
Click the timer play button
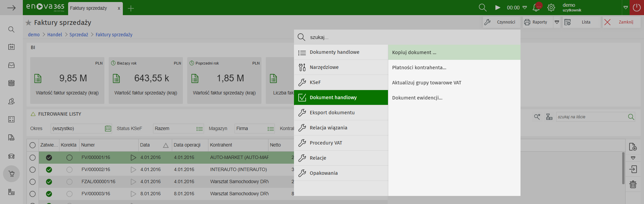[498, 7]
